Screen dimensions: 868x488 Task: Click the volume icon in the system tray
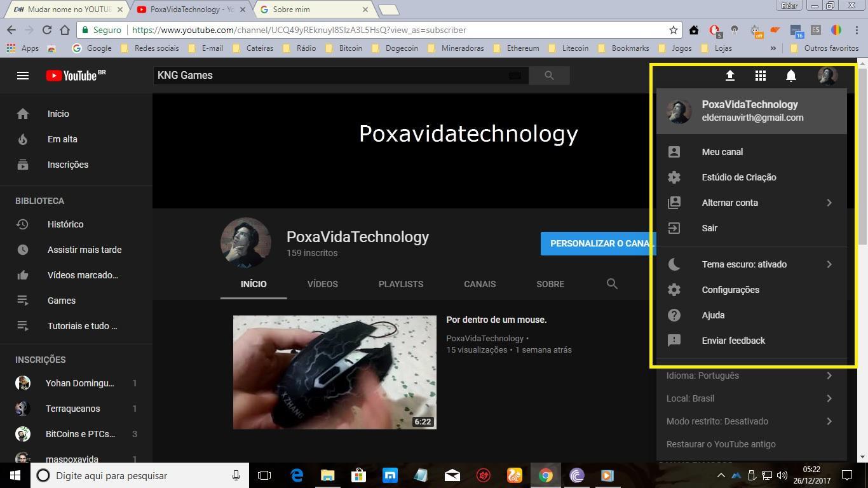(x=782, y=475)
